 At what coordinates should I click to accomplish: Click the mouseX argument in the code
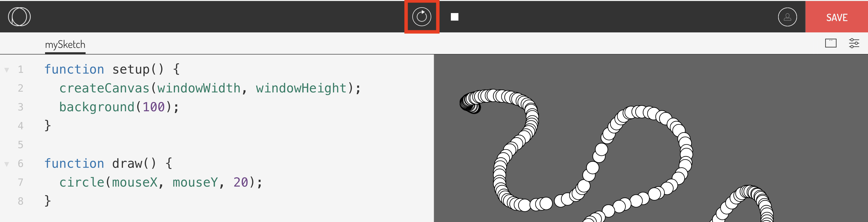point(134,182)
